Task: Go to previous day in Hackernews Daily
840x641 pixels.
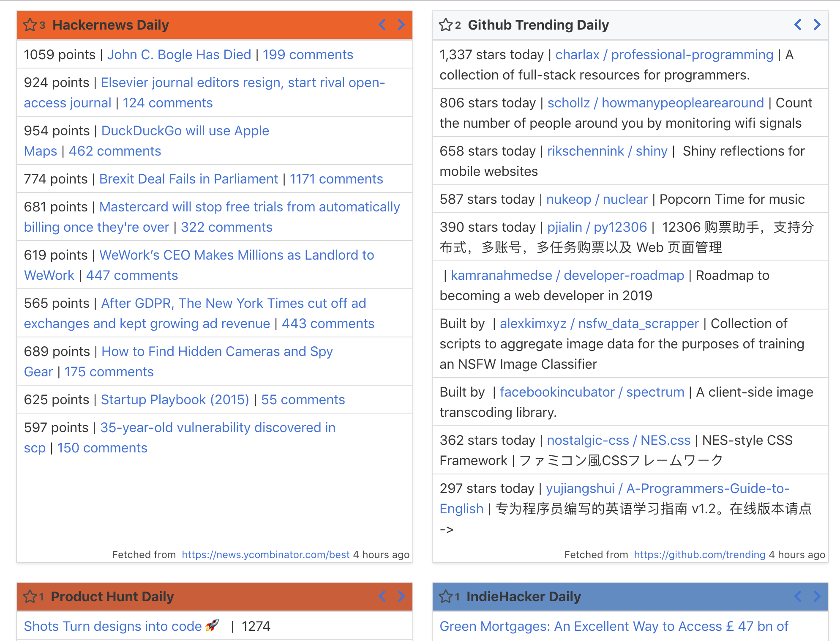Action: point(382,25)
